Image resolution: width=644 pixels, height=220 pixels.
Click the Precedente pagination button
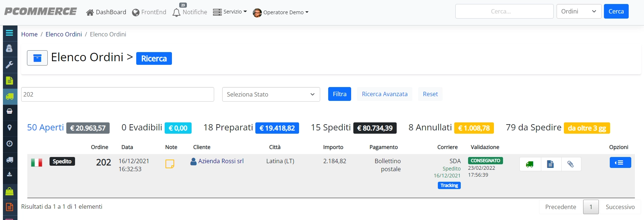pos(561,207)
